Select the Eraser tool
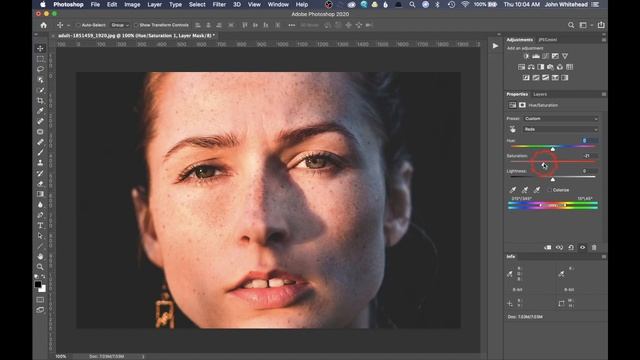The width and height of the screenshot is (640, 360). coord(40,184)
